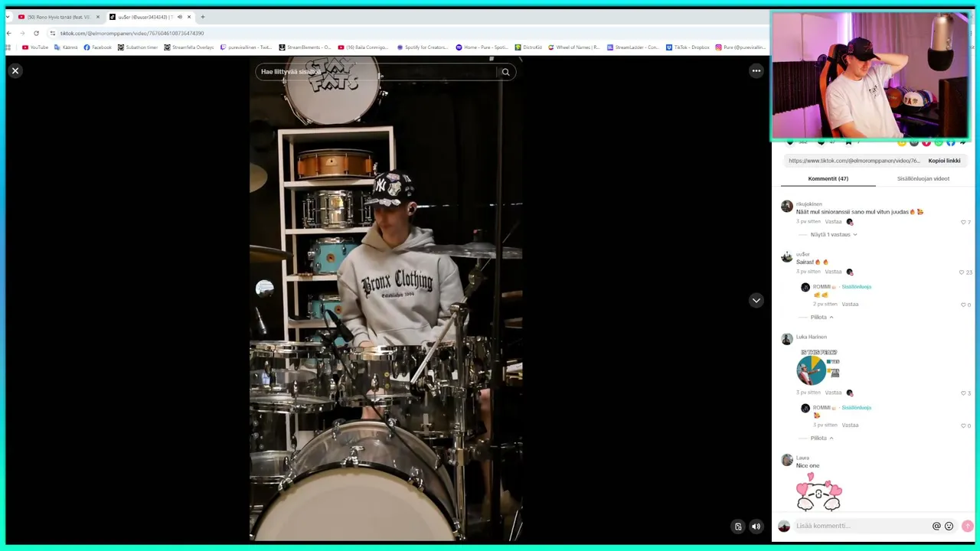
Task: Open the tab search dropdown arrow
Action: (x=8, y=17)
